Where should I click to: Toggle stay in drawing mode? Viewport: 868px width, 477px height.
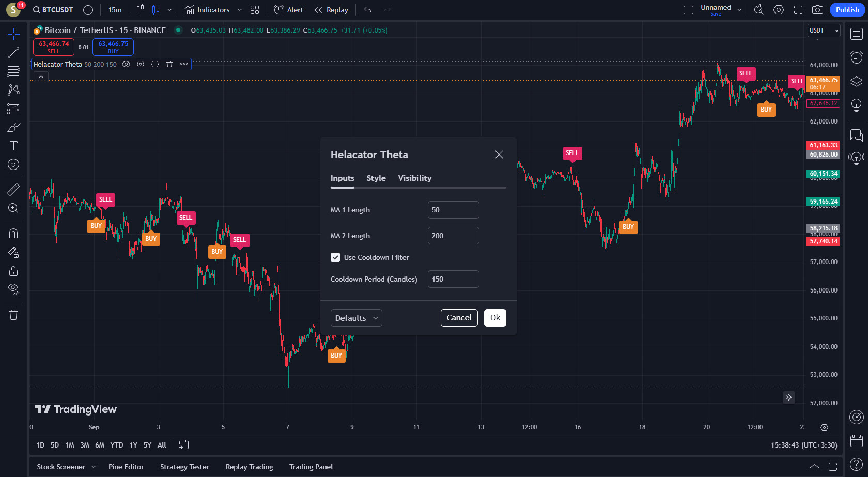tap(13, 252)
